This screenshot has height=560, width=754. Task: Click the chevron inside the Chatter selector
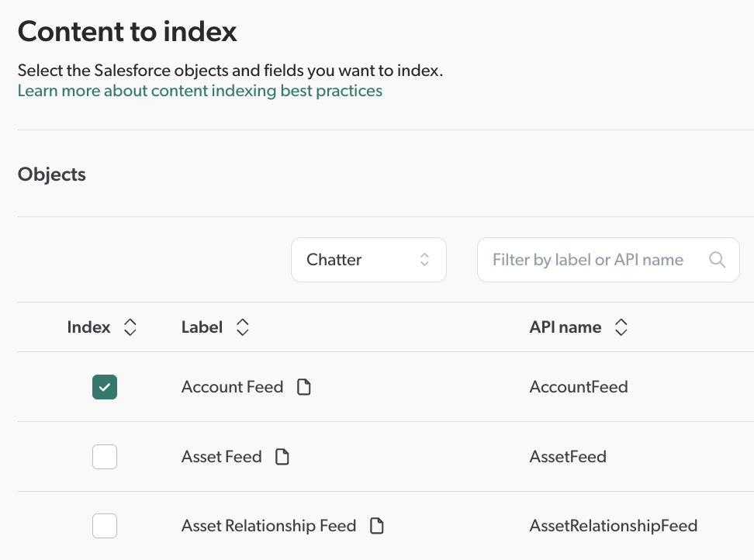click(x=425, y=259)
